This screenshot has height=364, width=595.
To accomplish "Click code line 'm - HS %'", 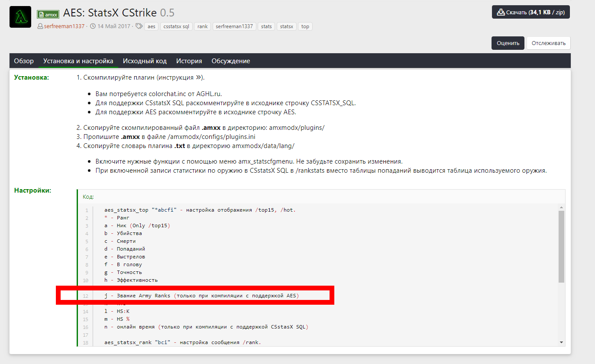I will click(x=117, y=319).
